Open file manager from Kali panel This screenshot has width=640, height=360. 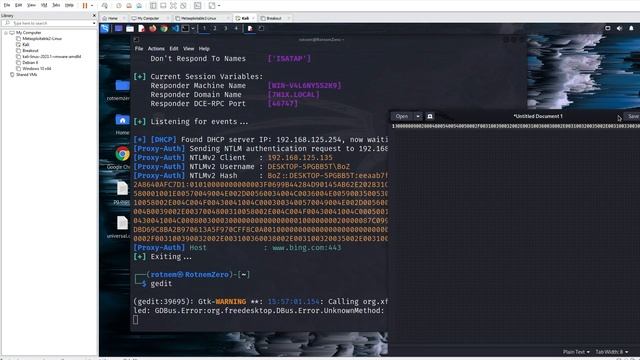tap(130, 28)
